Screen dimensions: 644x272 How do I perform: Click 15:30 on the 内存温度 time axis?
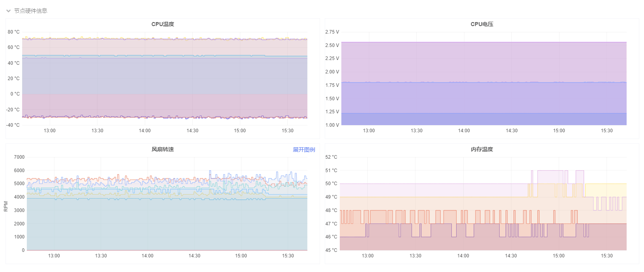click(x=607, y=256)
